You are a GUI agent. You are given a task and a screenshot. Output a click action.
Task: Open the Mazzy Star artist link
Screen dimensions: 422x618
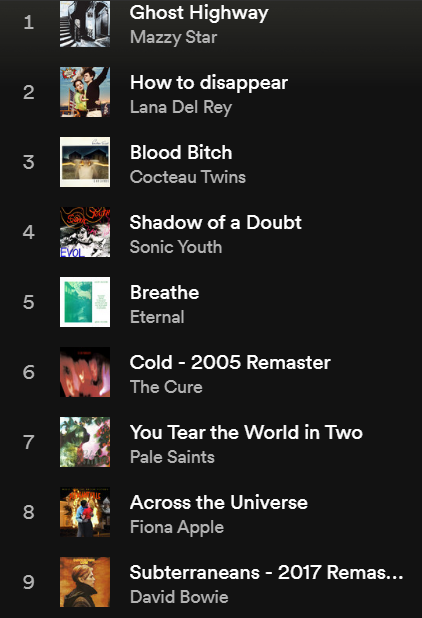(x=173, y=37)
